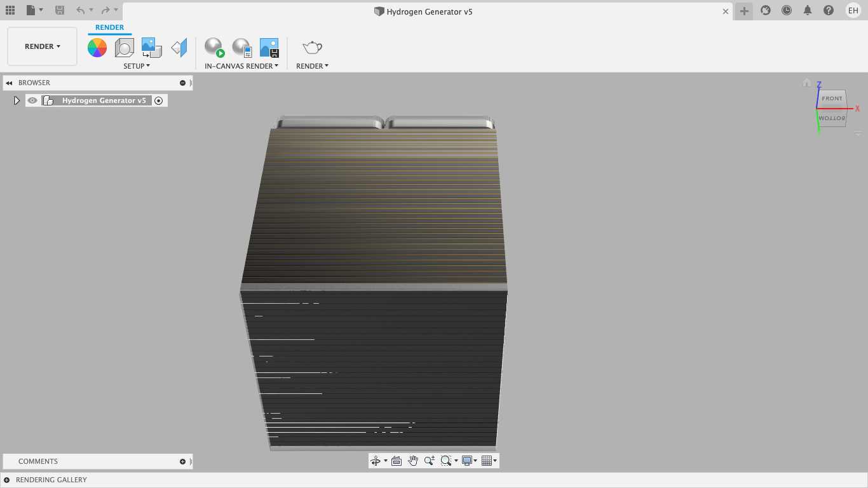The image size is (868, 488).
Task: Open the SETUP dropdown menu
Action: coord(137,66)
